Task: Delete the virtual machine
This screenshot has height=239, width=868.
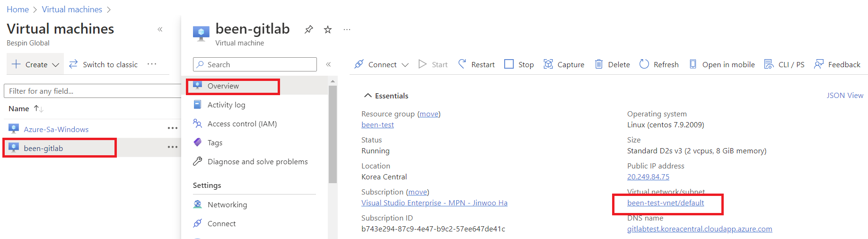Action: 612,64
